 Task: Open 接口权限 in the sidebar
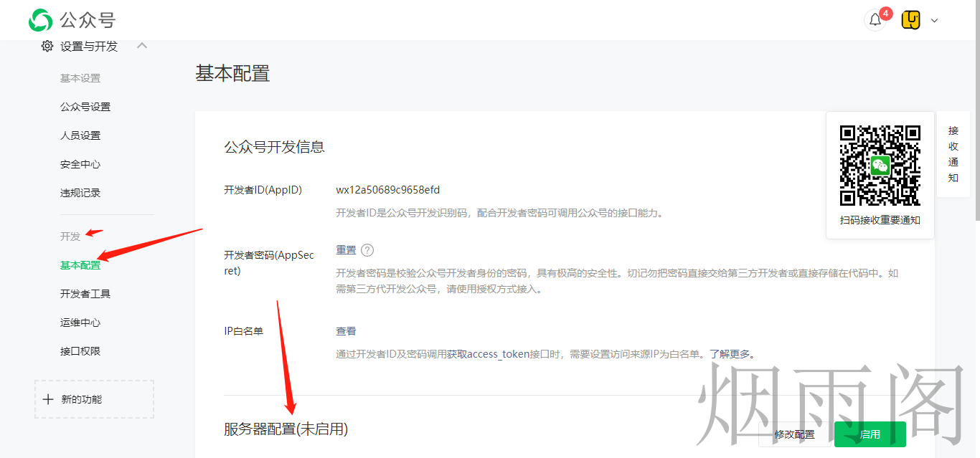coord(80,351)
